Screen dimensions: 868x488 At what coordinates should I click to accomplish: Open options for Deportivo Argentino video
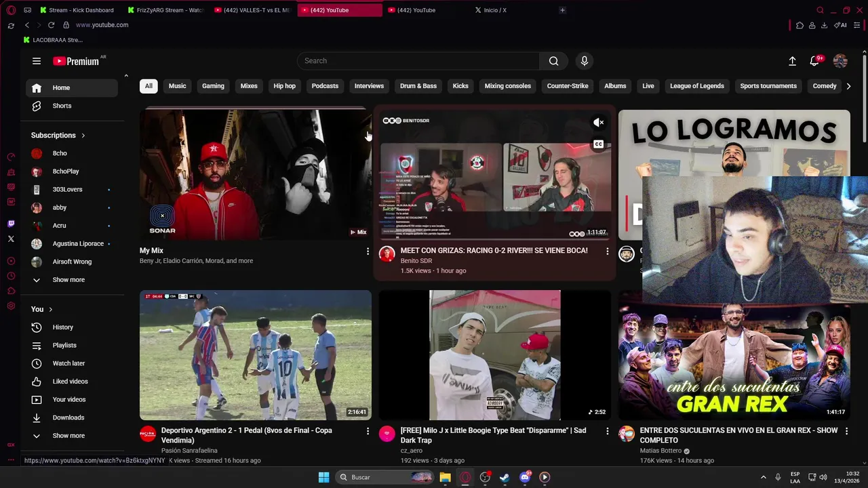tap(368, 431)
